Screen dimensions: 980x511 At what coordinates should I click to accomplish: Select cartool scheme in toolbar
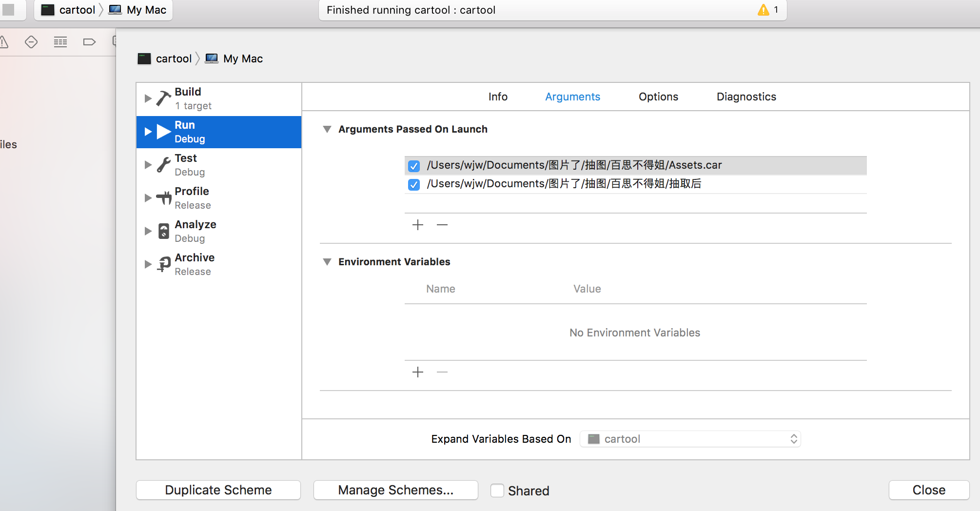pyautogui.click(x=77, y=10)
